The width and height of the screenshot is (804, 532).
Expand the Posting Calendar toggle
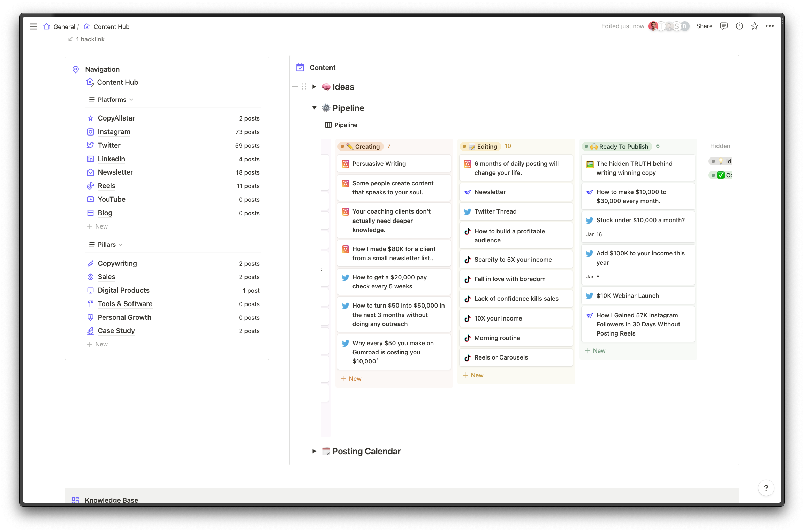(x=314, y=451)
